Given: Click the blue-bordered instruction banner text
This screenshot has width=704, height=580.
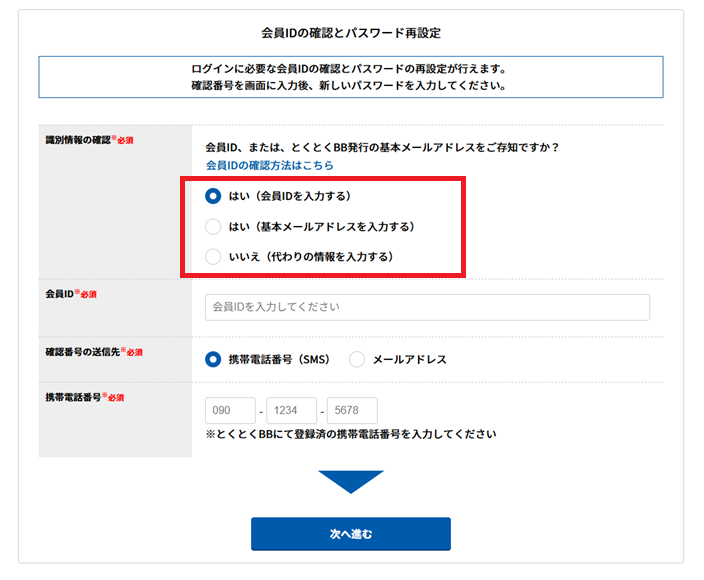Looking at the screenshot, I should point(350,77).
